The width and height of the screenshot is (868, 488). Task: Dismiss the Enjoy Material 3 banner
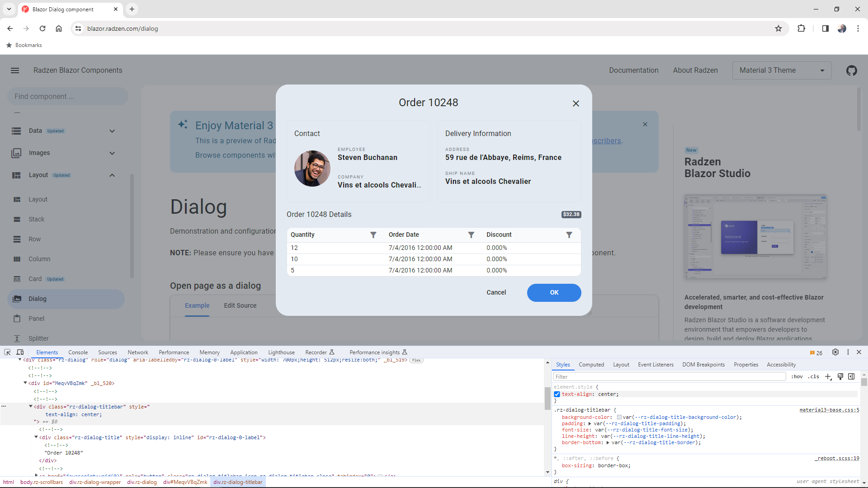(x=645, y=124)
